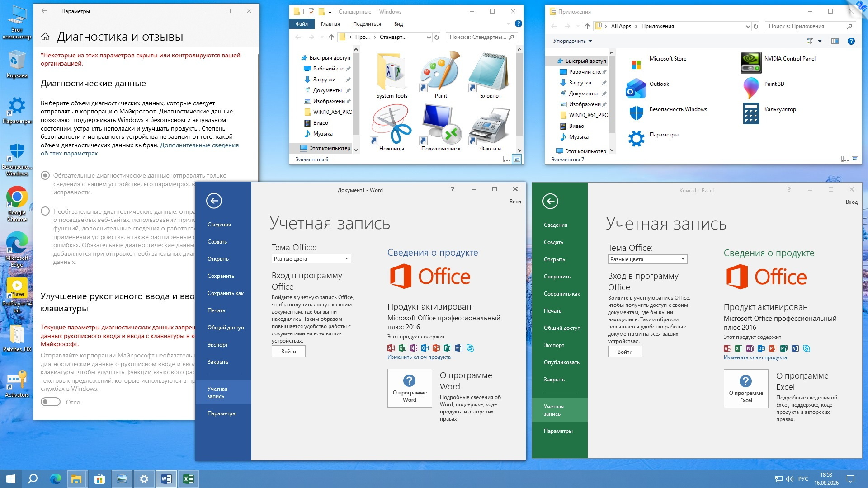Screen dimensions: 868x488
Task: Select Музыка in the Приложения navigation tree
Action: tap(579, 137)
